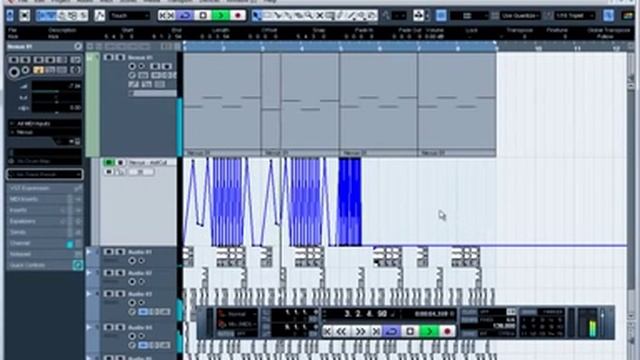Click the Edit icon beside Nexus 01 inspector title
Image resolution: width=640 pixels, height=360 pixels.
point(78,47)
